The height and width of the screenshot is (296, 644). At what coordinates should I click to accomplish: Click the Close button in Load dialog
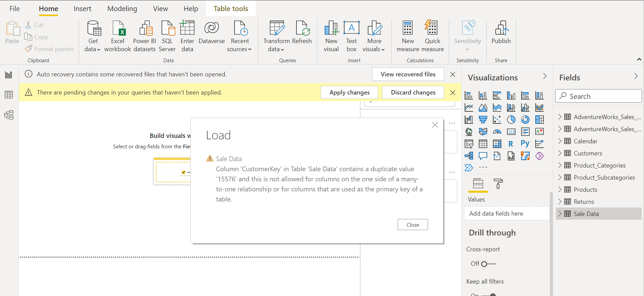click(413, 225)
